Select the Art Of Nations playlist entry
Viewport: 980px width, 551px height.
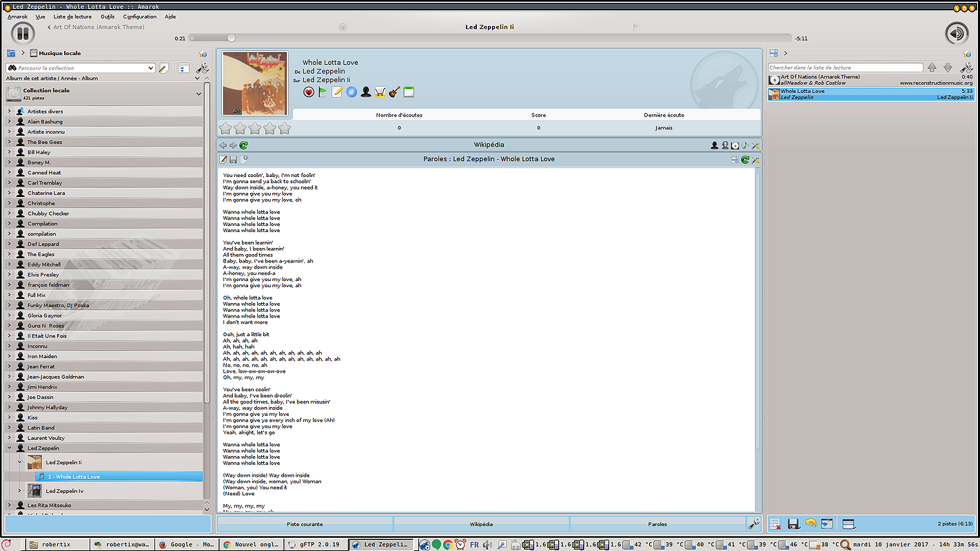(870, 80)
